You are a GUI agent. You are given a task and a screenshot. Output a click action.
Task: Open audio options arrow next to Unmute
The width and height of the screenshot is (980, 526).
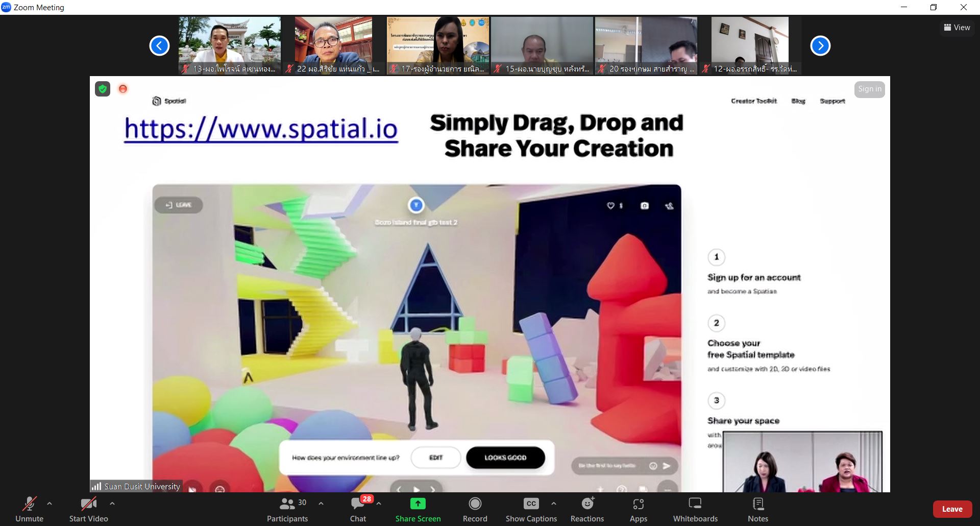(50, 504)
